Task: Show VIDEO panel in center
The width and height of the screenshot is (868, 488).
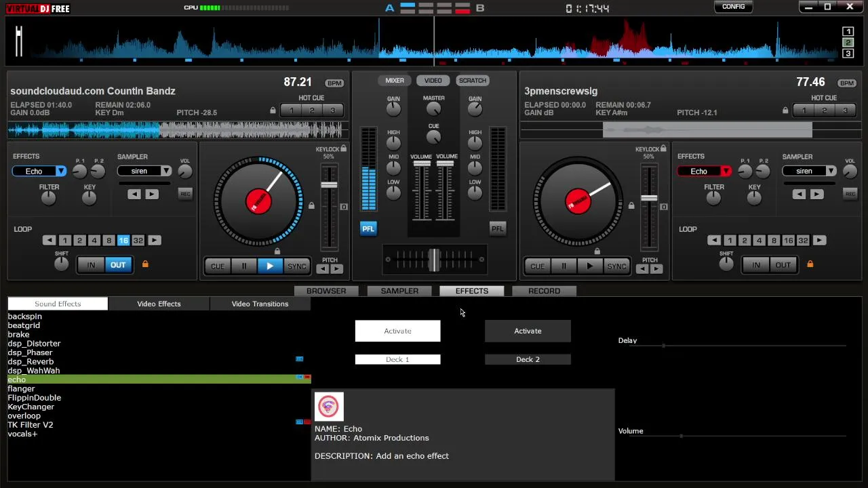Action: tap(433, 81)
